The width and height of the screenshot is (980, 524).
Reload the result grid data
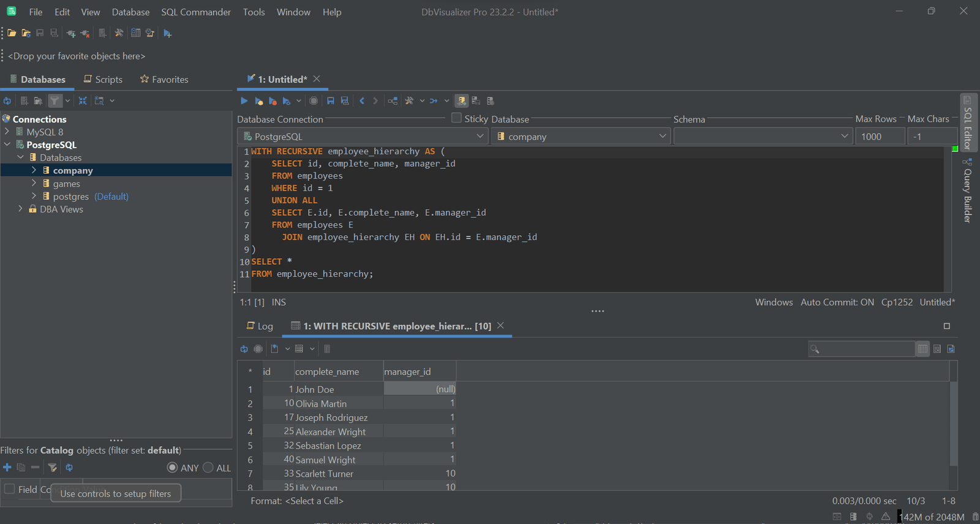point(244,349)
